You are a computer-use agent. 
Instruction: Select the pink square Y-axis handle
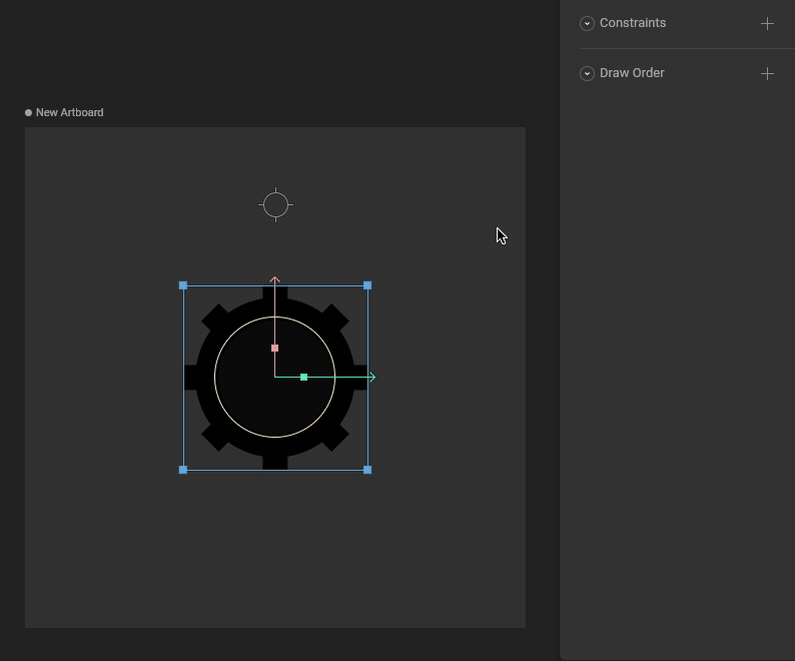point(275,348)
